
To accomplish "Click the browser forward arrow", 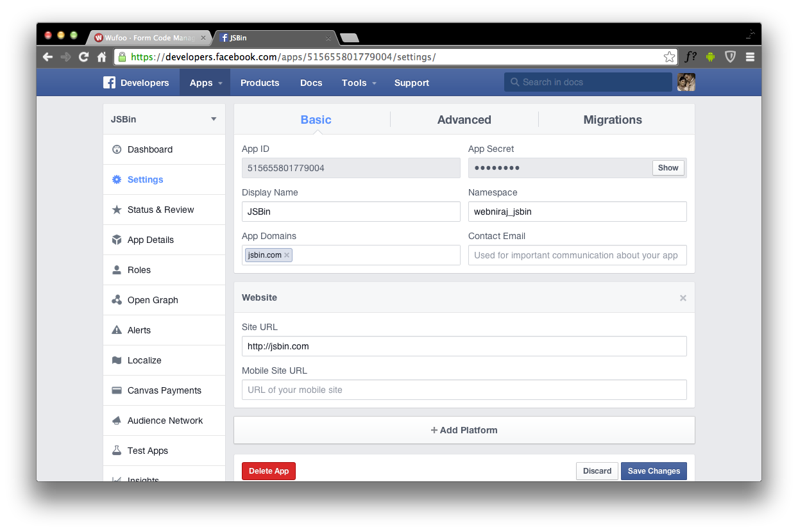I will (x=65, y=57).
